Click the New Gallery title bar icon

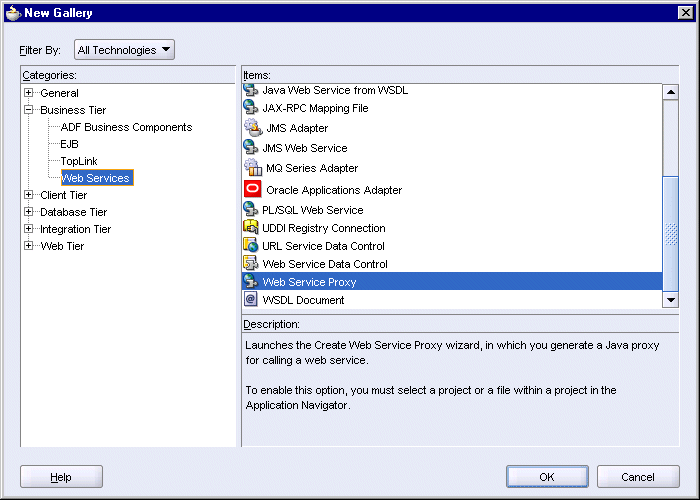click(13, 12)
